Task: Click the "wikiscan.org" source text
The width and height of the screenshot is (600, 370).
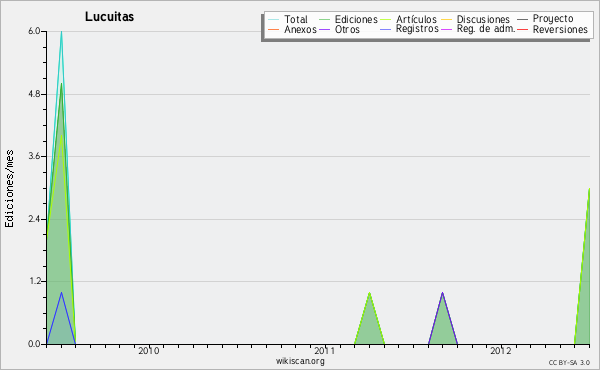Action: (x=300, y=361)
